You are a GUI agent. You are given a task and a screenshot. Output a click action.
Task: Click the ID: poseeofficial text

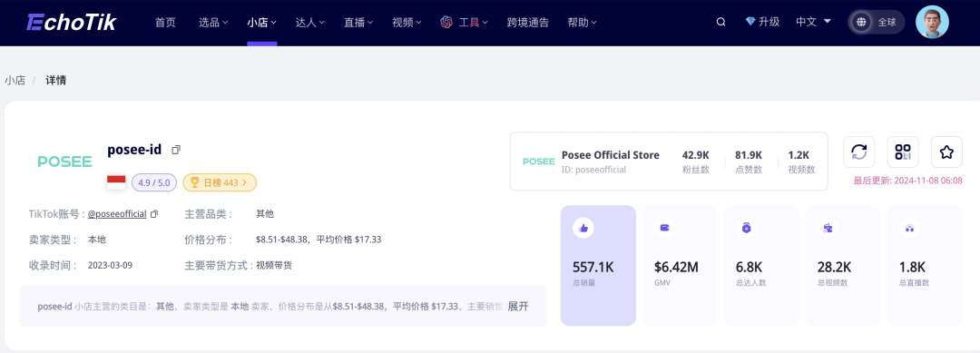click(593, 170)
